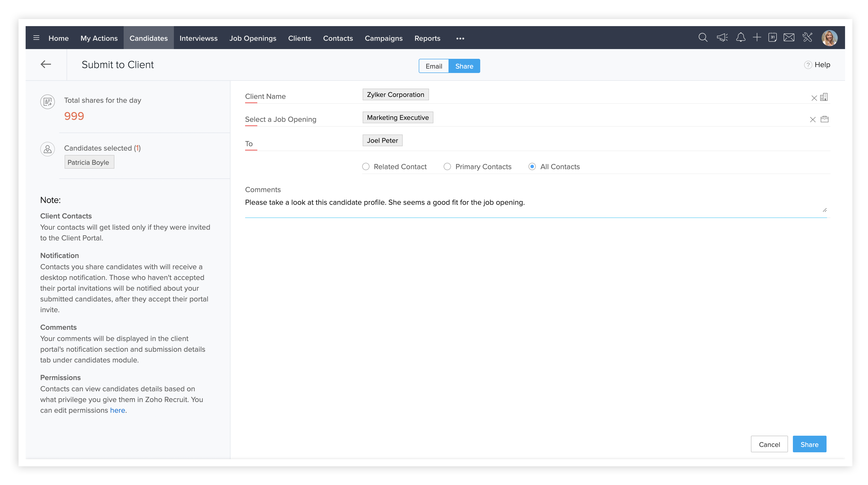
Task: Open client lookup building icon
Action: click(x=824, y=97)
